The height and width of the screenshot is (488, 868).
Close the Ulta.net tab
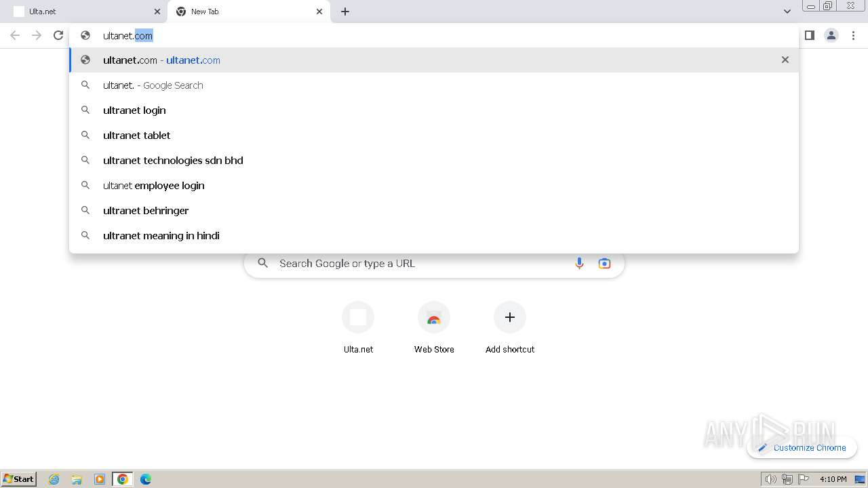[x=157, y=12]
